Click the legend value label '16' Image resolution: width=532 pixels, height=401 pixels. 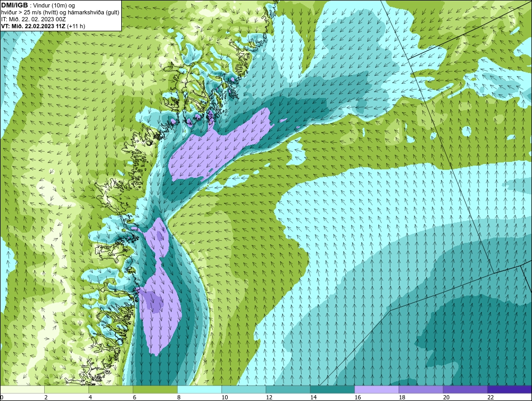(x=358, y=397)
